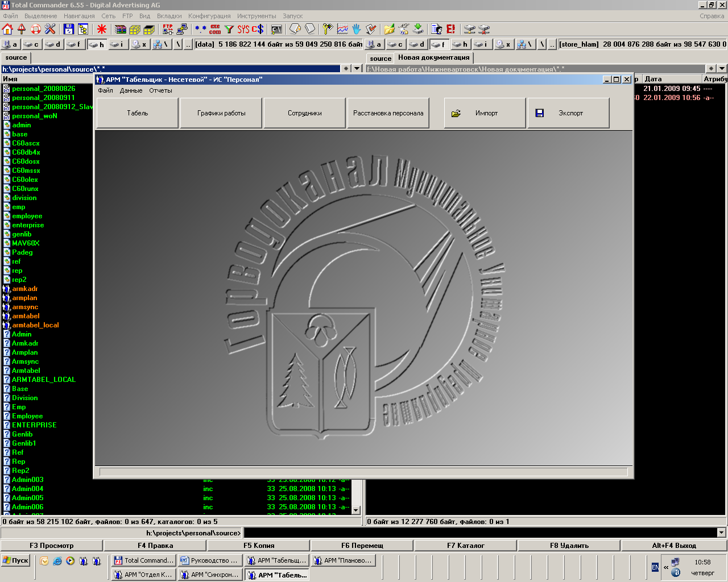Screen dimensions: 728x582
Task: Select drive h in right panel drive bar
Action: [x=461, y=44]
